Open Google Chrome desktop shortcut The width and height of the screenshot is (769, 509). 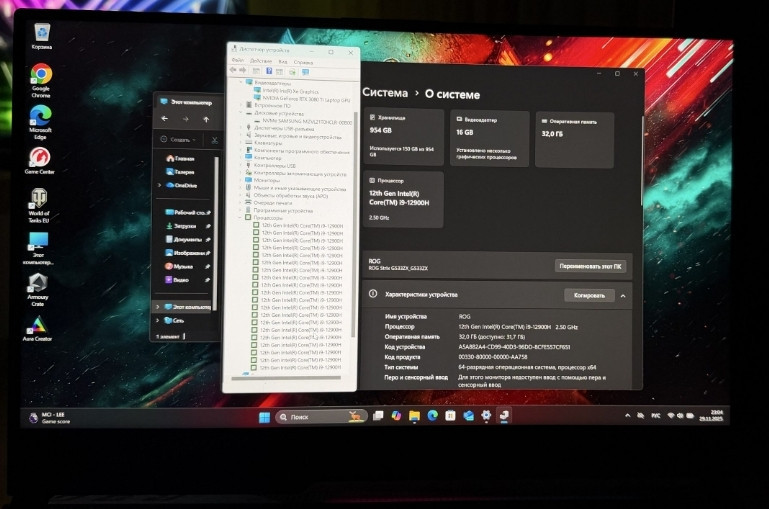tap(41, 76)
